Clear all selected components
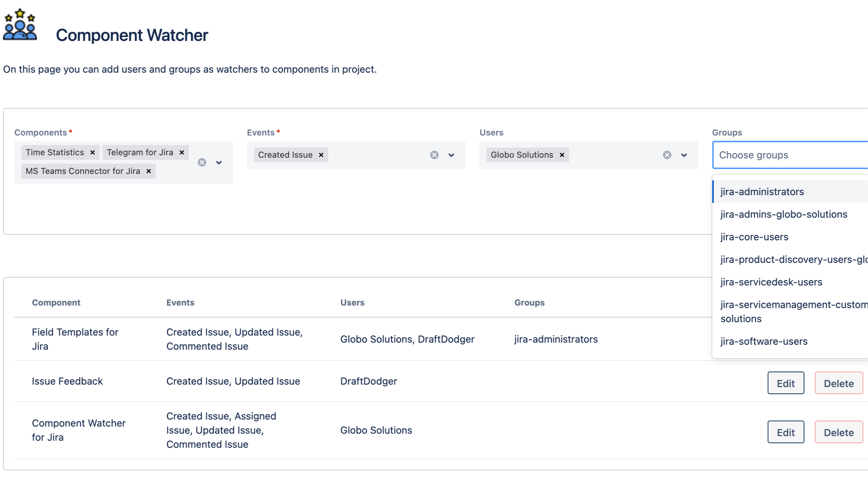868x494 pixels. coord(202,162)
